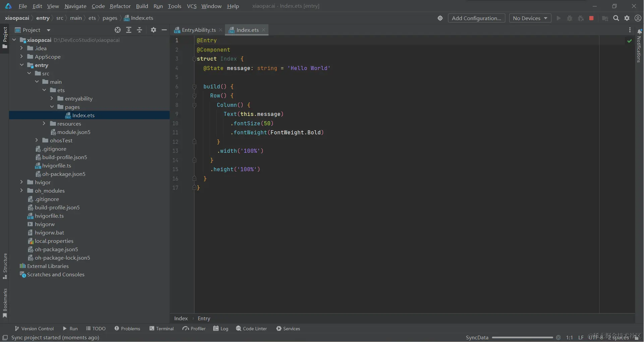Open Project panel options gear

tap(154, 30)
